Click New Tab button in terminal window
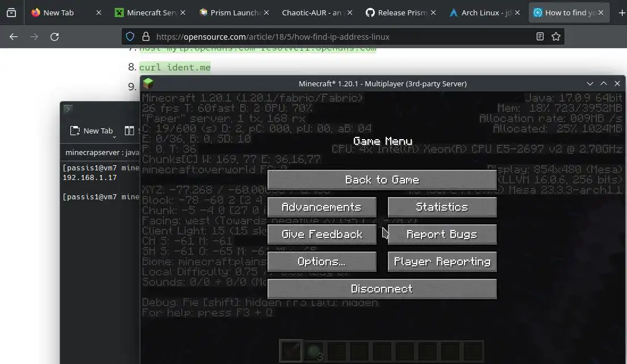Screen dimensions: 627x364 pyautogui.click(x=91, y=131)
